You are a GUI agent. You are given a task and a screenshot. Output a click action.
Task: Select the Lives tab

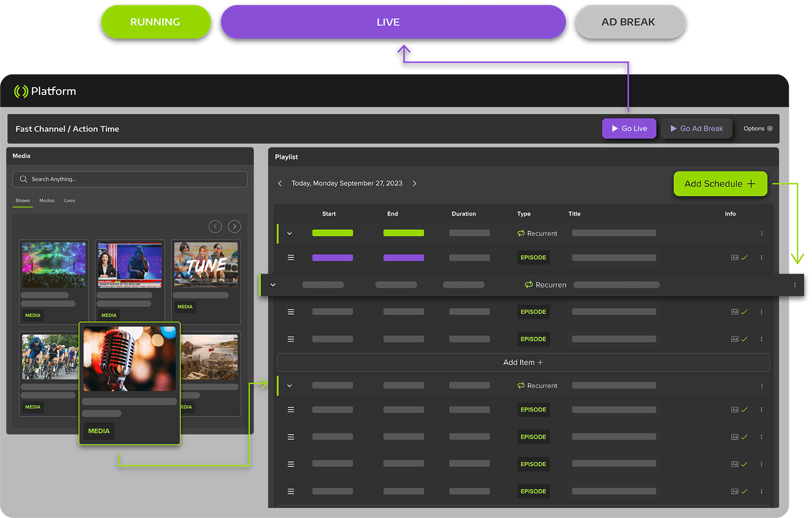pyautogui.click(x=70, y=200)
